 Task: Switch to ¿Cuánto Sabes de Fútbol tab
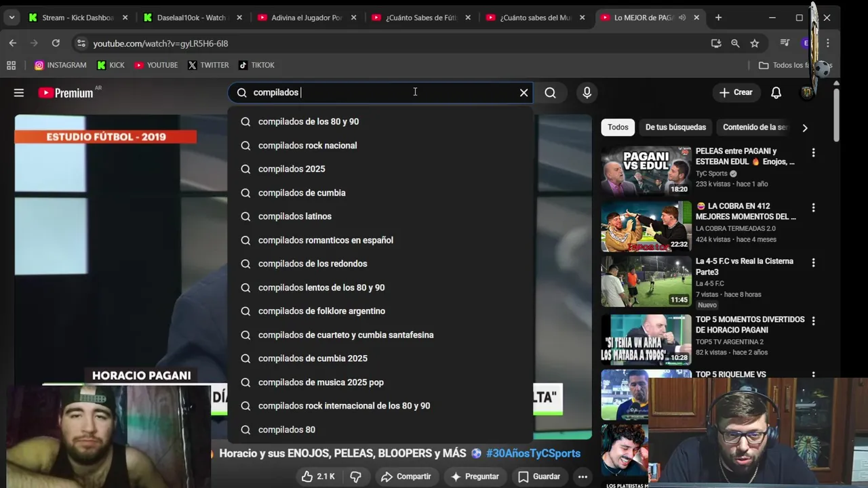(x=422, y=18)
